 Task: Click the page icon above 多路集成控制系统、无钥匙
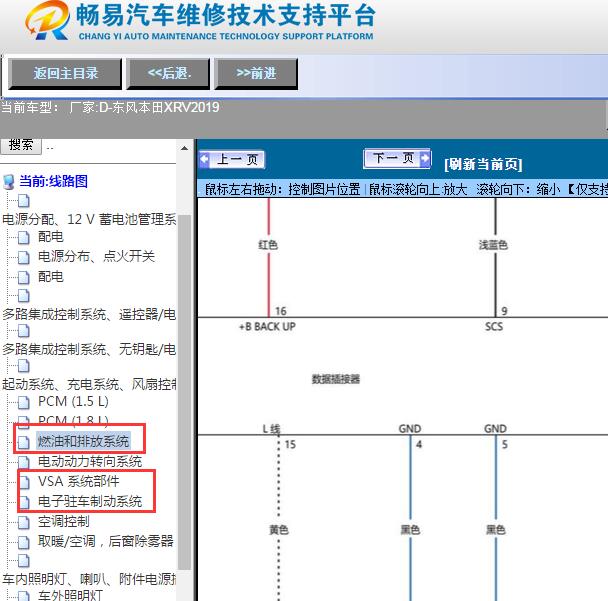[x=24, y=331]
